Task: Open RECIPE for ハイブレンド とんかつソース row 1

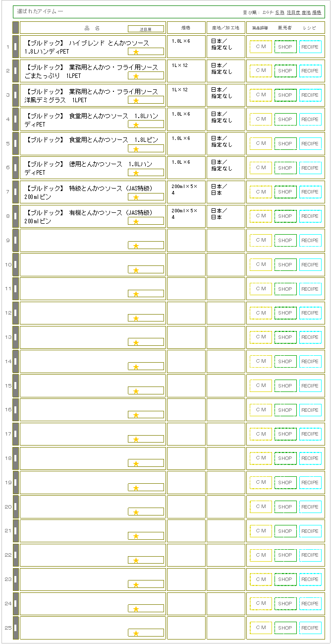Action: [310, 47]
